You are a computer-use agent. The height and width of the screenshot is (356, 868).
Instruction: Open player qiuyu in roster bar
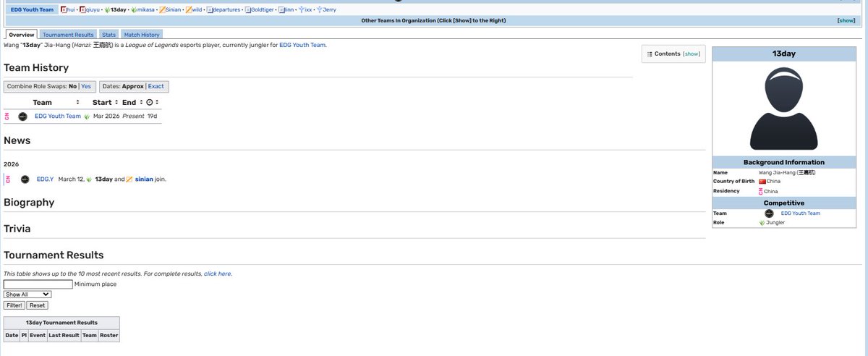point(92,9)
